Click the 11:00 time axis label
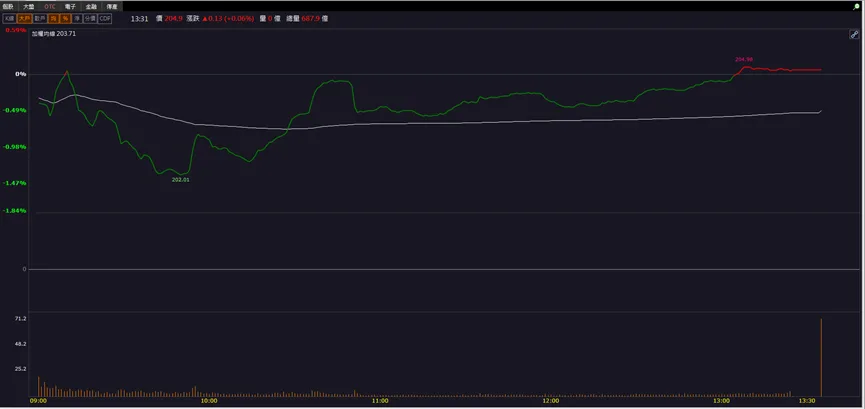This screenshot has width=865, height=409. 380,401
